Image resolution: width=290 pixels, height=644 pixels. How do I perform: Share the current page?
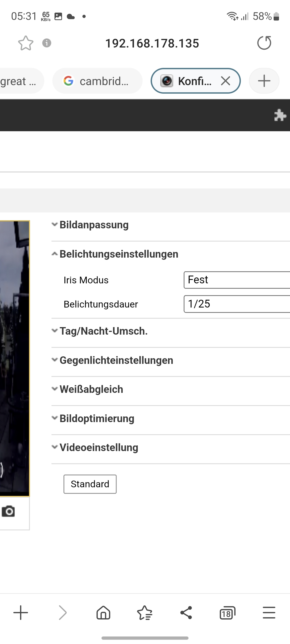click(x=186, y=613)
